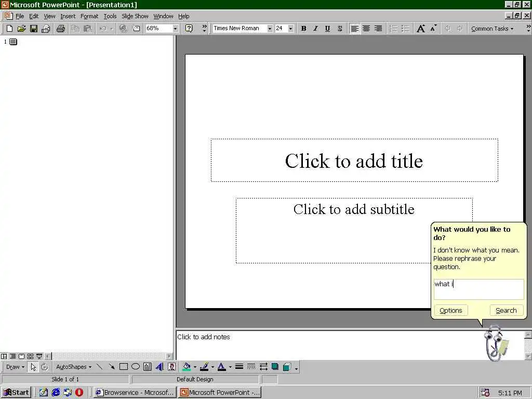
Task: Insert Clip Art
Action: click(x=171, y=367)
